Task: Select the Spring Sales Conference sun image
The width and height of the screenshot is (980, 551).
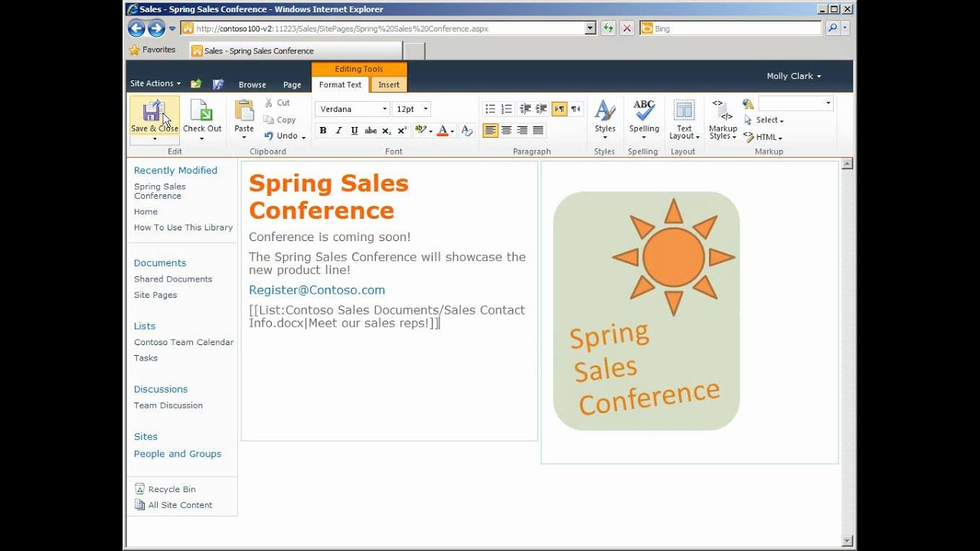Action: click(x=646, y=311)
